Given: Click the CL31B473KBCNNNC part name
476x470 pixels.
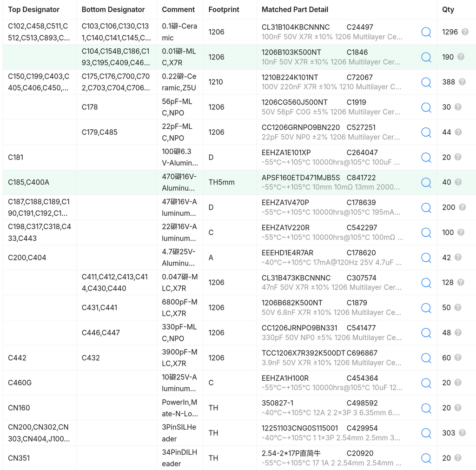Looking at the screenshot, I should [296, 278].
